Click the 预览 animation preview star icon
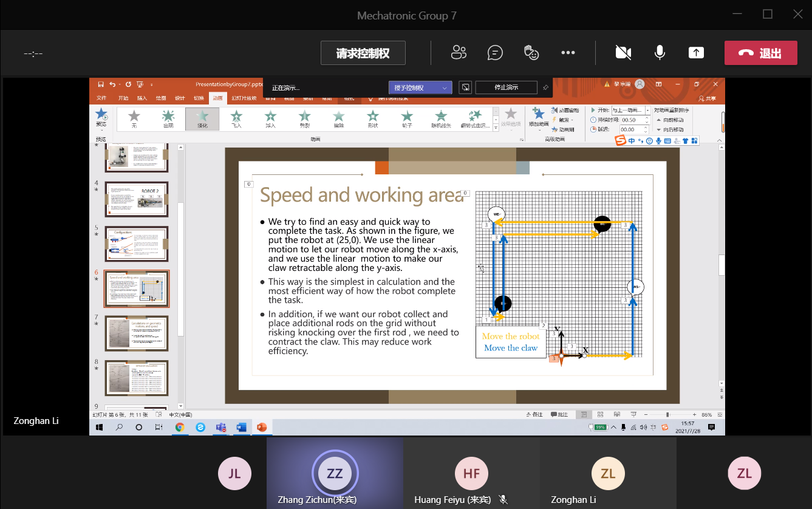 101,117
